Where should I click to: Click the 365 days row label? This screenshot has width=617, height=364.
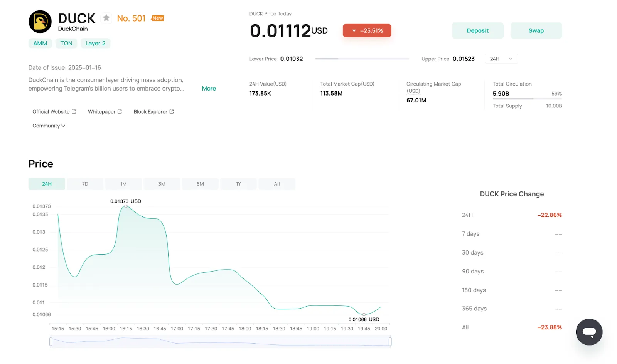[x=474, y=309]
